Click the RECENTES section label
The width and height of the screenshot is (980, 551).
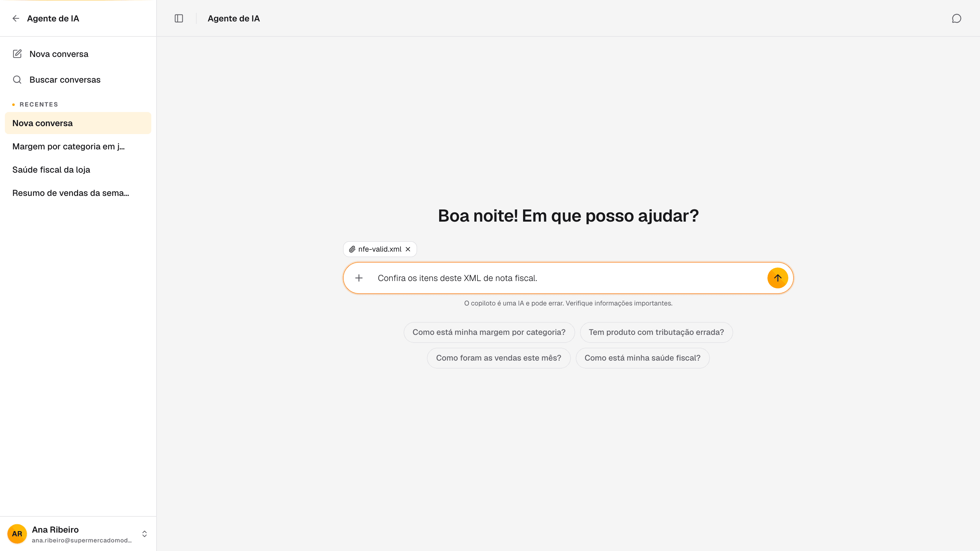pos(39,105)
